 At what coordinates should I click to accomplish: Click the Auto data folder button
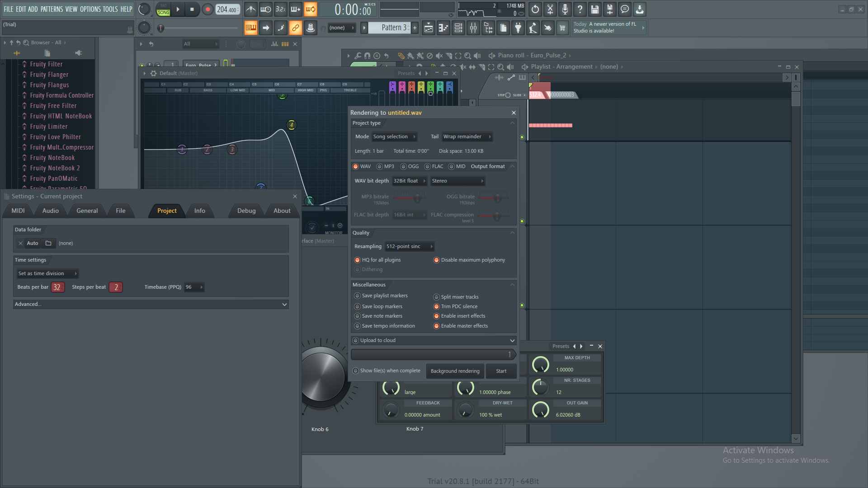pos(33,243)
